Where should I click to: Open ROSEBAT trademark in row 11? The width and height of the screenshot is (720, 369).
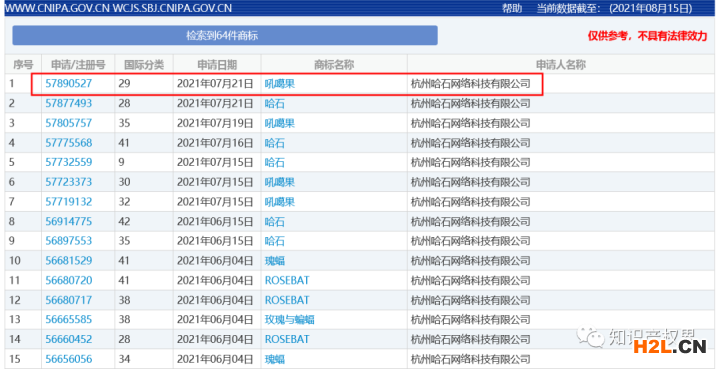coord(287,280)
